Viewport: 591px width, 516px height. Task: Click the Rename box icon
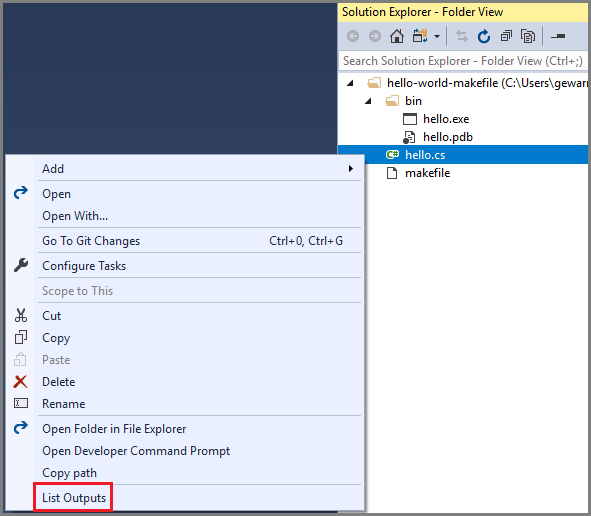[x=21, y=403]
